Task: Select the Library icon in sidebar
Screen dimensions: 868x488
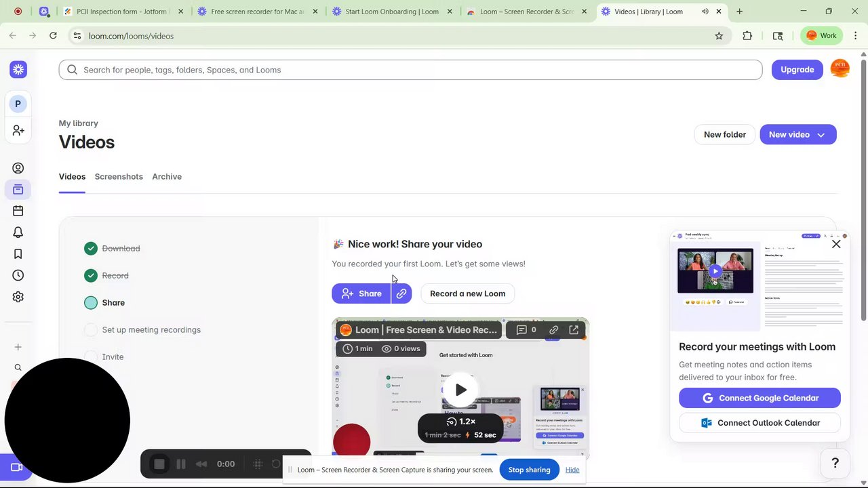Action: tap(18, 190)
